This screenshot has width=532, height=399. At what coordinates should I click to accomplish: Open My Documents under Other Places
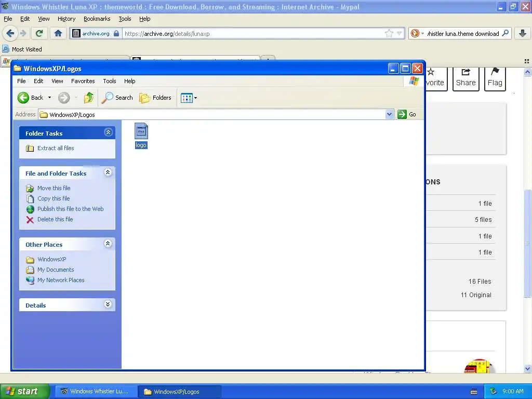(x=56, y=270)
